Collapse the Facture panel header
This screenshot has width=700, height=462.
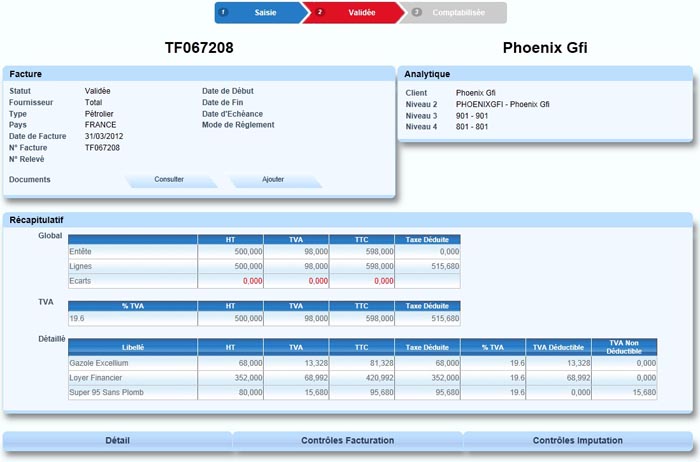coord(198,74)
